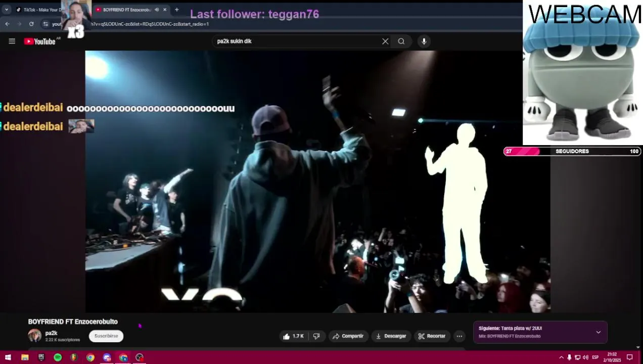This screenshot has width=643, height=364.
Task: Open the network tray icon
Action: click(x=577, y=357)
